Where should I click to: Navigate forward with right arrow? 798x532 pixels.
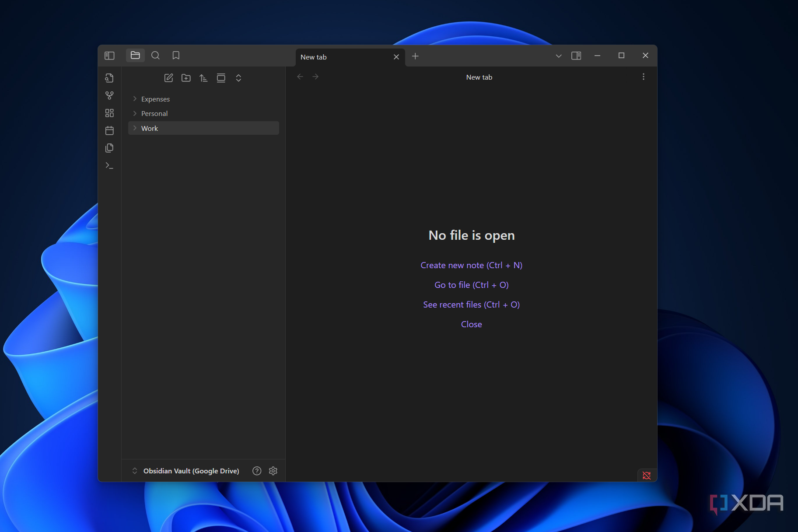315,77
